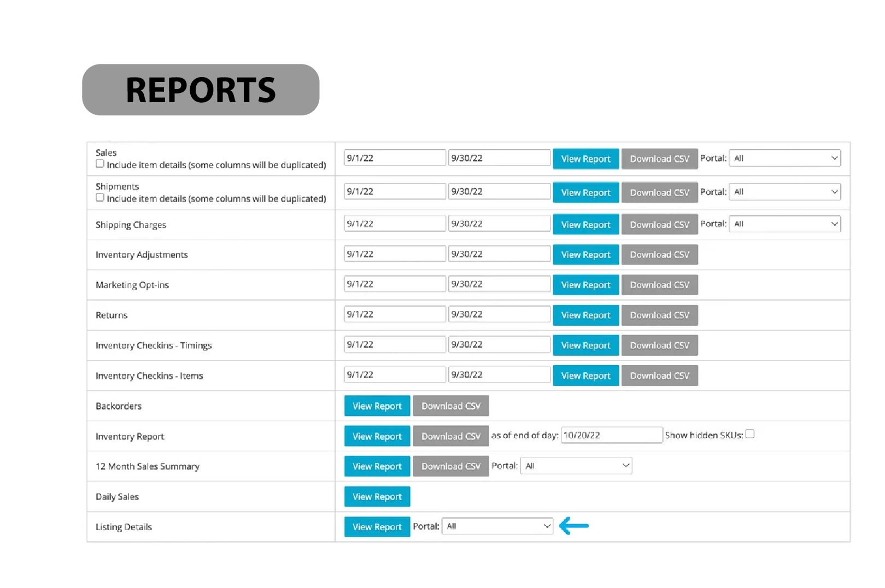Click Inventory Checkins - Items start date field

click(x=395, y=375)
